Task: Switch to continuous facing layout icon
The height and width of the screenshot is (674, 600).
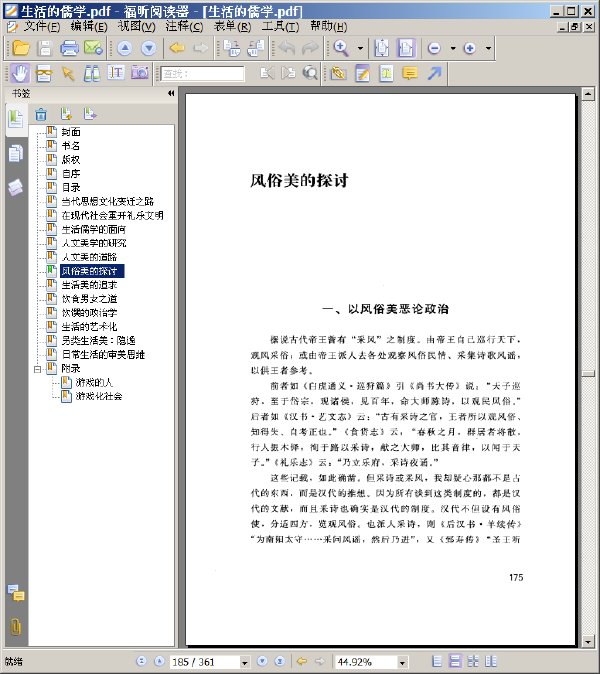Action: 491,661
